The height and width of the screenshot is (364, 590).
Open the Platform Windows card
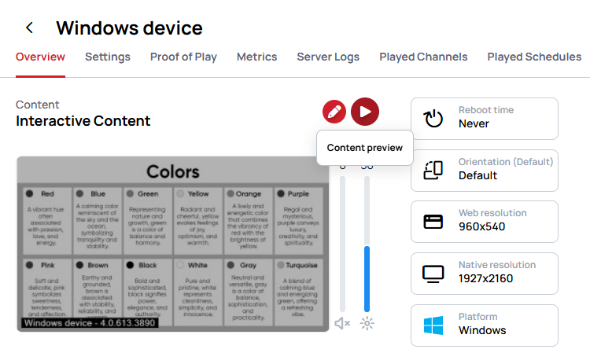coord(485,325)
